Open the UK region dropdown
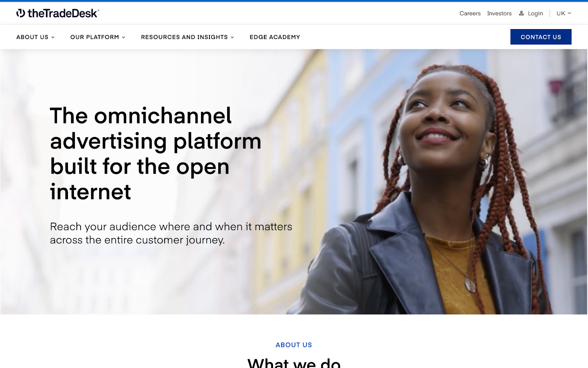Viewport: 588px width, 368px height. click(564, 13)
